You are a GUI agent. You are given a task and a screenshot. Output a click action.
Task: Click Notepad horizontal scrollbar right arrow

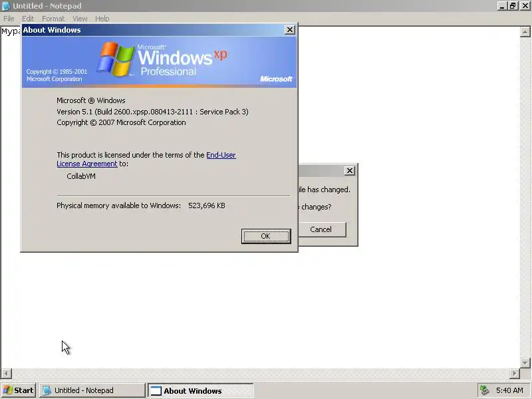click(514, 373)
